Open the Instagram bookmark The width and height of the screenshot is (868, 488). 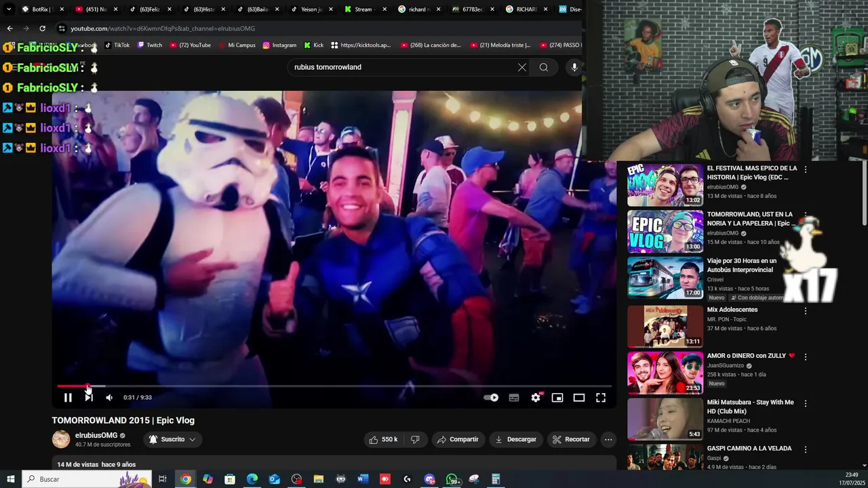279,45
